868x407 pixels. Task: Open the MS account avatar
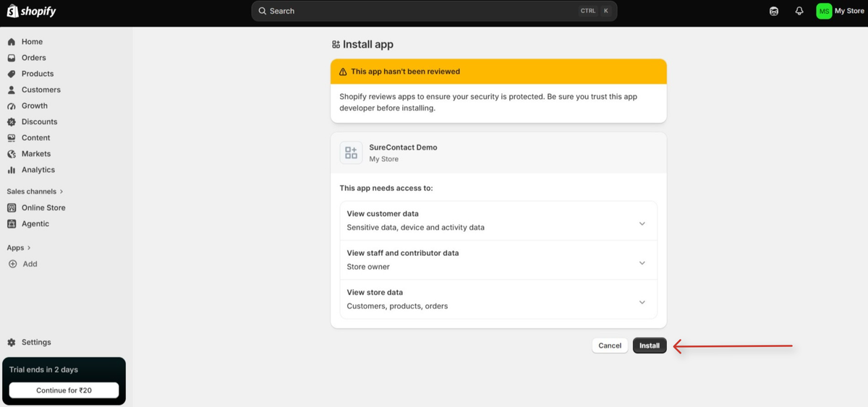824,11
